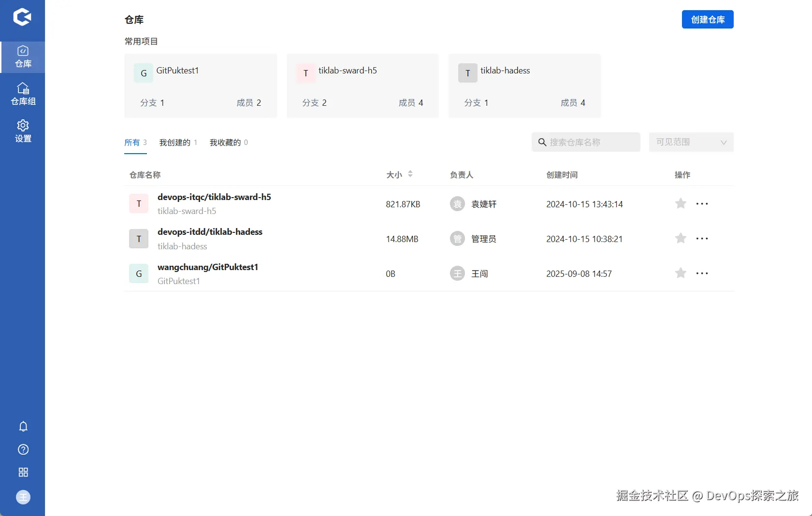Screen dimensions: 812x516
Task: Click the owner name 管理员
Action: (484, 239)
